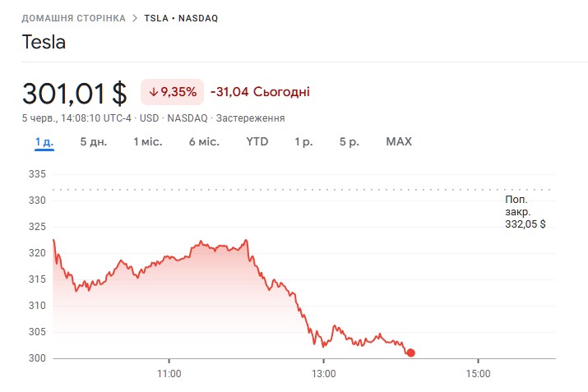Show the MAX chart range

(399, 141)
